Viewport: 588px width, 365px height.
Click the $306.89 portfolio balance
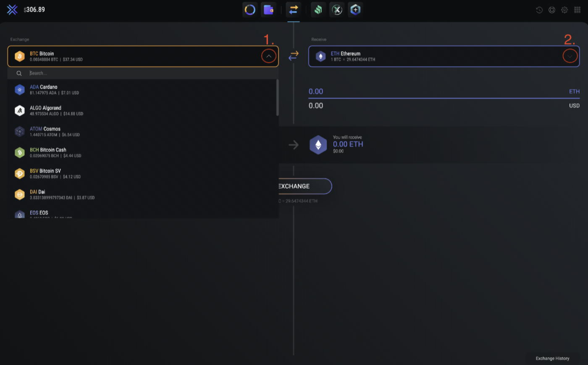click(x=34, y=10)
